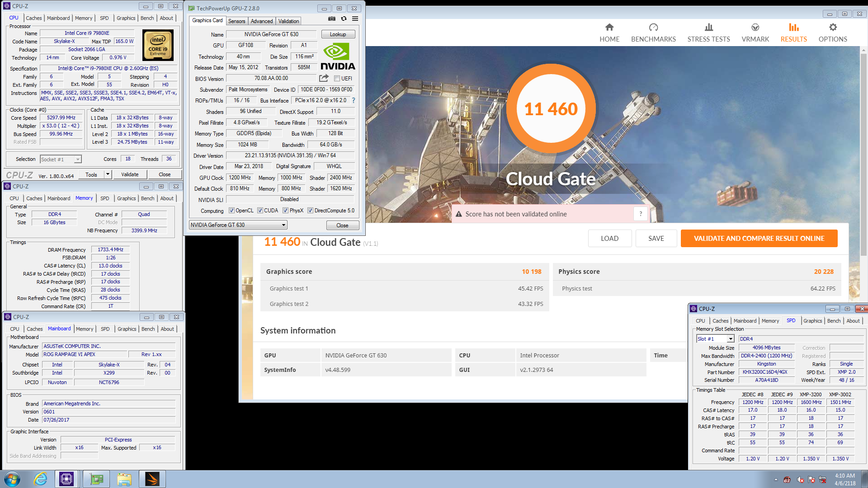
Task: Open the NVIDIA GeForce GT 630 GPU selector
Action: coord(238,225)
